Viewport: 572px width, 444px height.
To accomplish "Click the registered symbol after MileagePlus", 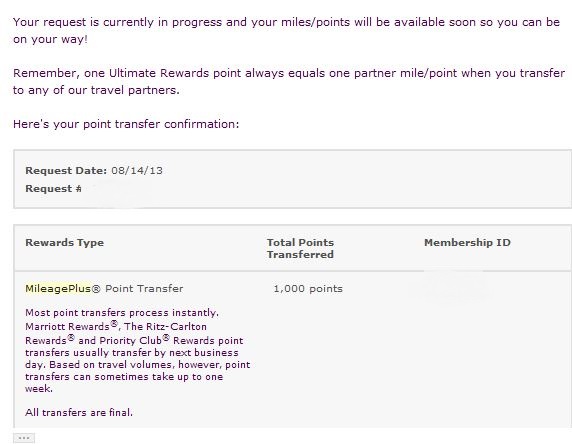I will point(96,289).
